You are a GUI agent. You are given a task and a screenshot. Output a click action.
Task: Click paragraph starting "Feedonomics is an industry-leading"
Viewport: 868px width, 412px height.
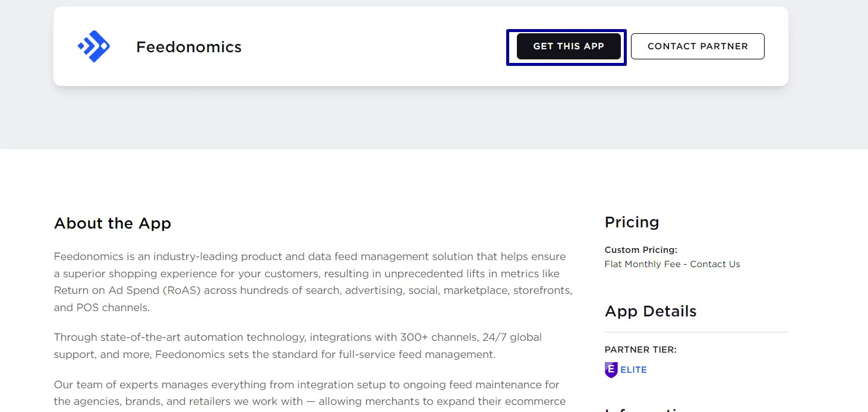313,282
